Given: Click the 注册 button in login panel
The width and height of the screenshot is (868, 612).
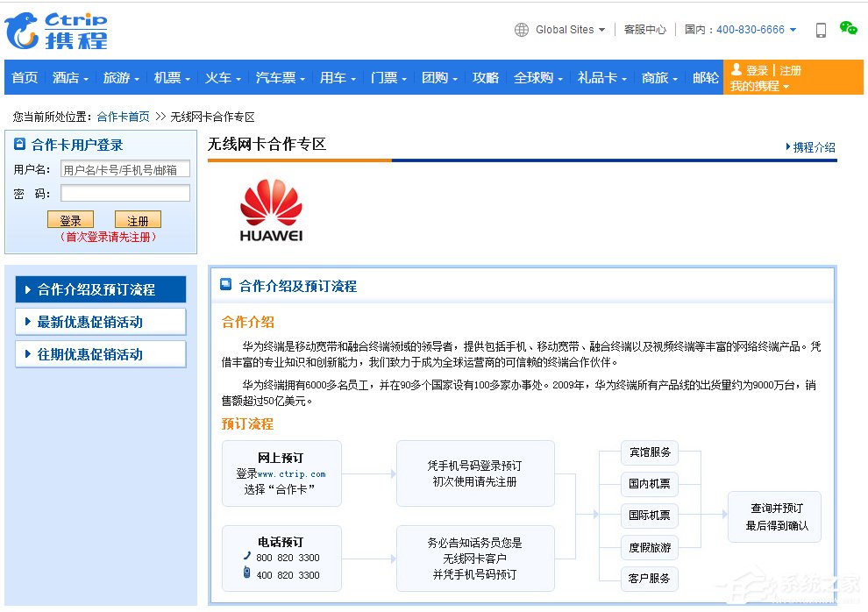Looking at the screenshot, I should [x=138, y=220].
